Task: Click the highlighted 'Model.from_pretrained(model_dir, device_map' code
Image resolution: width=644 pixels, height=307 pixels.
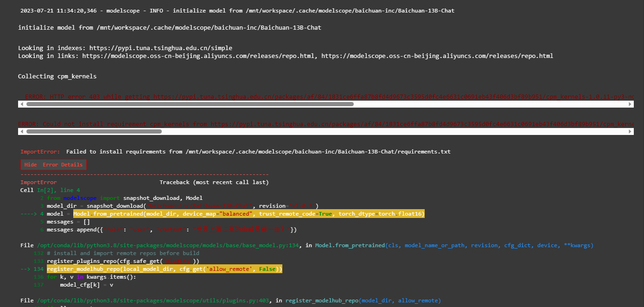Action: (249, 214)
